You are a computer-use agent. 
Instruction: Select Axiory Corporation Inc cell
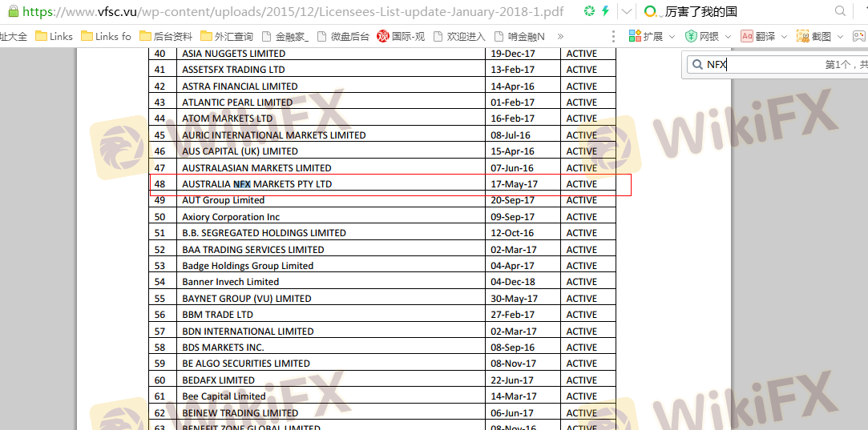330,216
